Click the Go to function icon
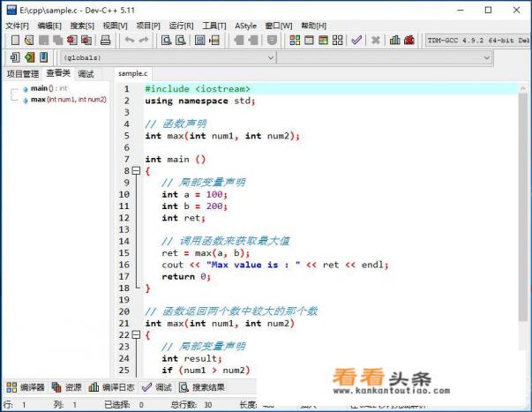This screenshot has height=412, width=532. tap(200, 40)
